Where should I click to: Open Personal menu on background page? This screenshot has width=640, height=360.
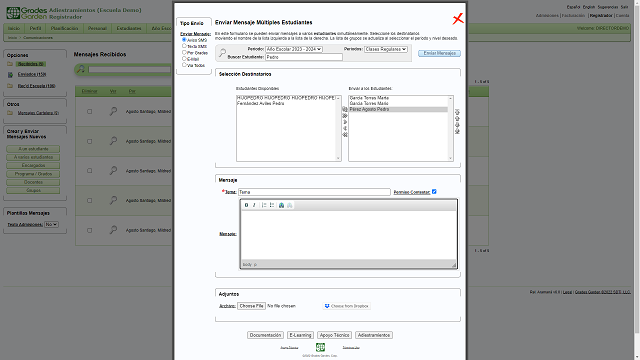(x=97, y=29)
